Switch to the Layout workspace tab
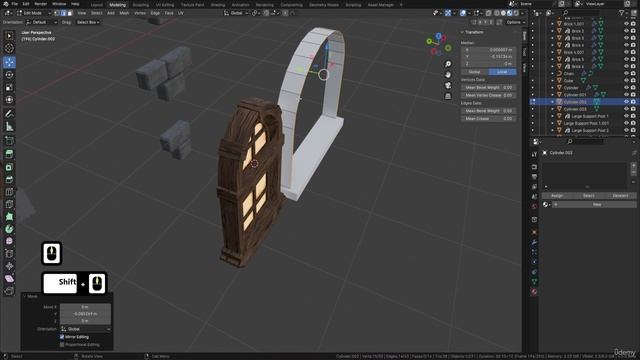Viewport: 640px width, 360px height. coord(97,4)
